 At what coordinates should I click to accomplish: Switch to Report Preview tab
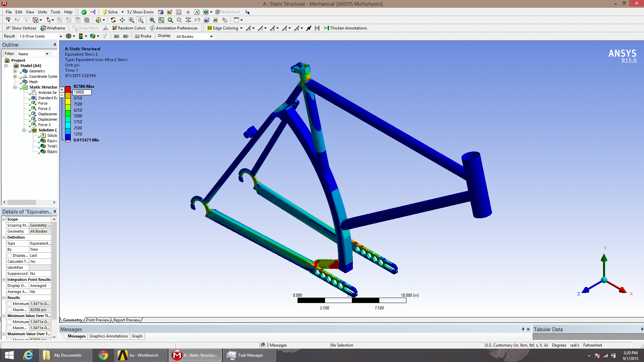126,320
